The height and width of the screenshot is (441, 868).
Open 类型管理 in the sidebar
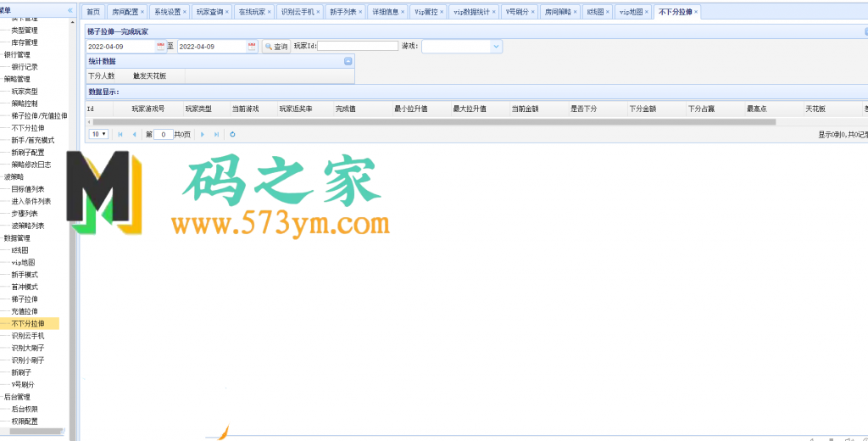coord(25,30)
